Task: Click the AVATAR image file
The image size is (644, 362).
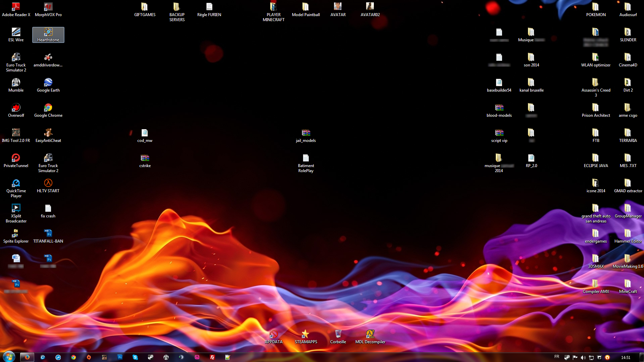Action: [x=338, y=9]
